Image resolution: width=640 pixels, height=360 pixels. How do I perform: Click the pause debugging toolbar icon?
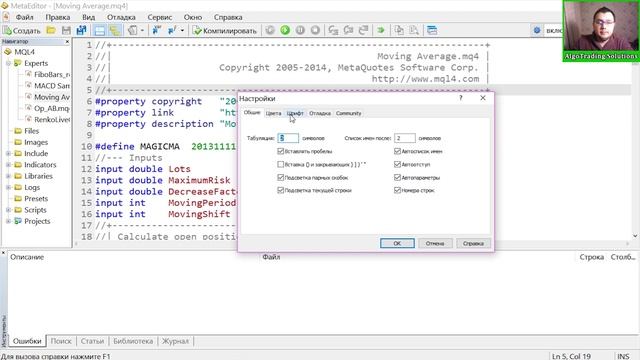(x=300, y=30)
